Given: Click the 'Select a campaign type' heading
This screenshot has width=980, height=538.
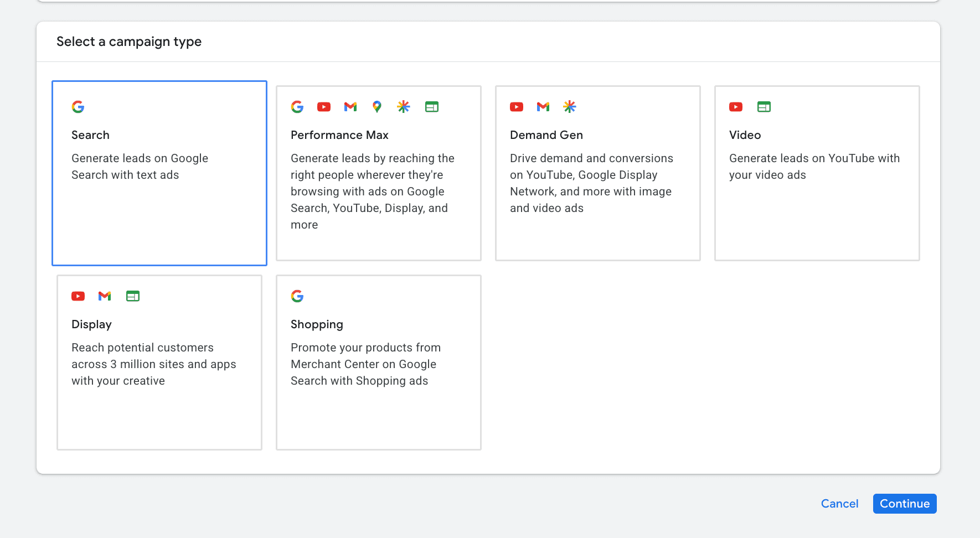Looking at the screenshot, I should [129, 42].
